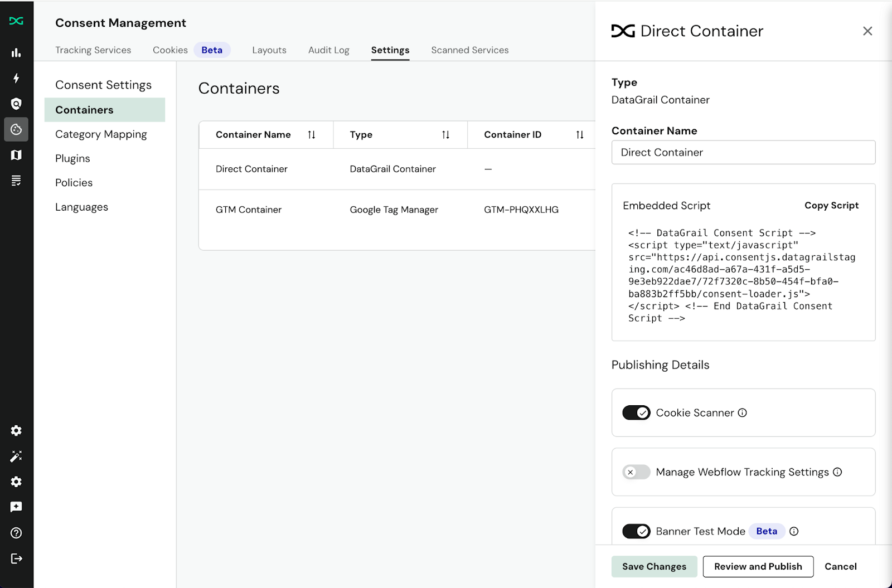Open the help question mark icon
892x588 pixels.
16,533
